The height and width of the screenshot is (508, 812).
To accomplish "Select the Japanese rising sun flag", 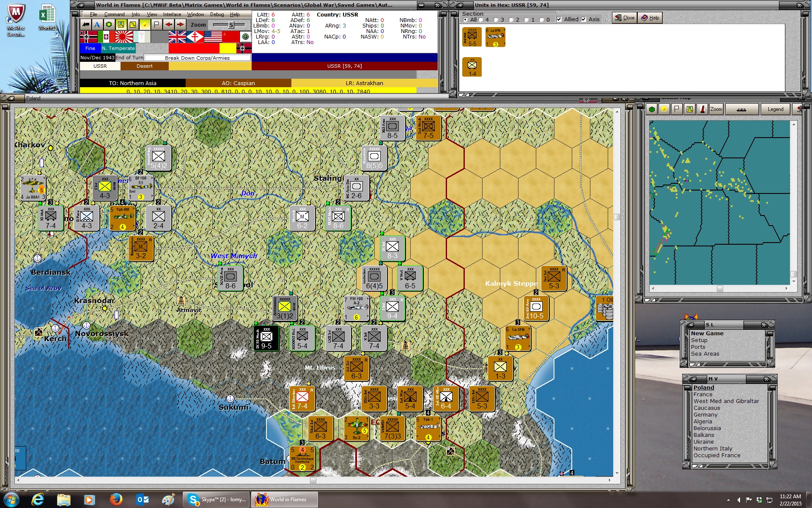I will point(124,37).
